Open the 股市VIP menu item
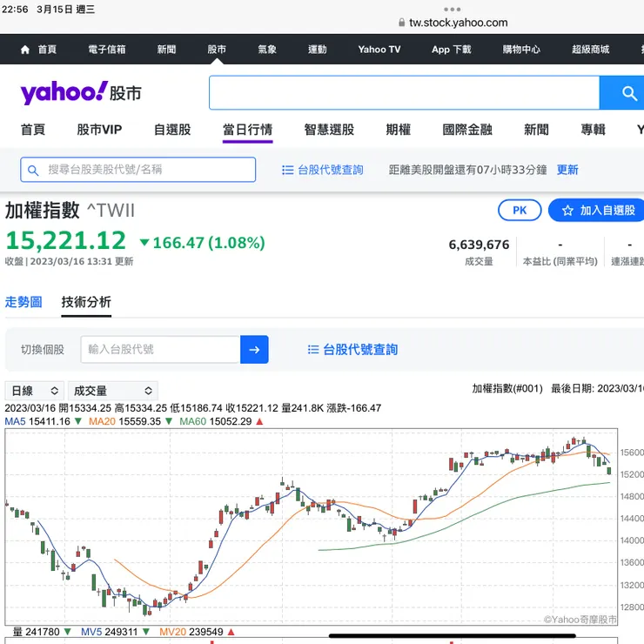Image resolution: width=644 pixels, height=644 pixels. click(99, 130)
